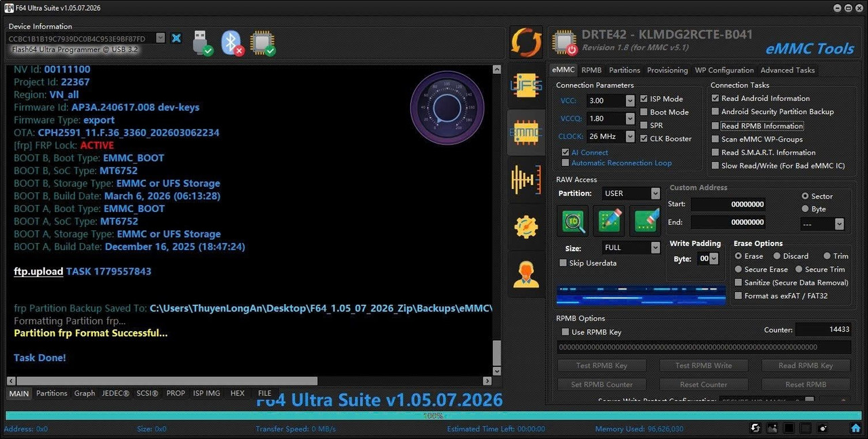Click the speedometer gauge in the log panel
The width and height of the screenshot is (868, 439).
[446, 108]
